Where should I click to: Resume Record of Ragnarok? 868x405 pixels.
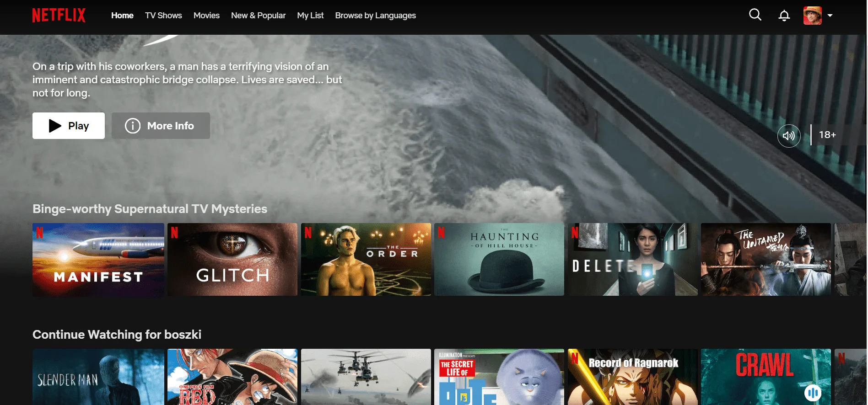(x=633, y=377)
